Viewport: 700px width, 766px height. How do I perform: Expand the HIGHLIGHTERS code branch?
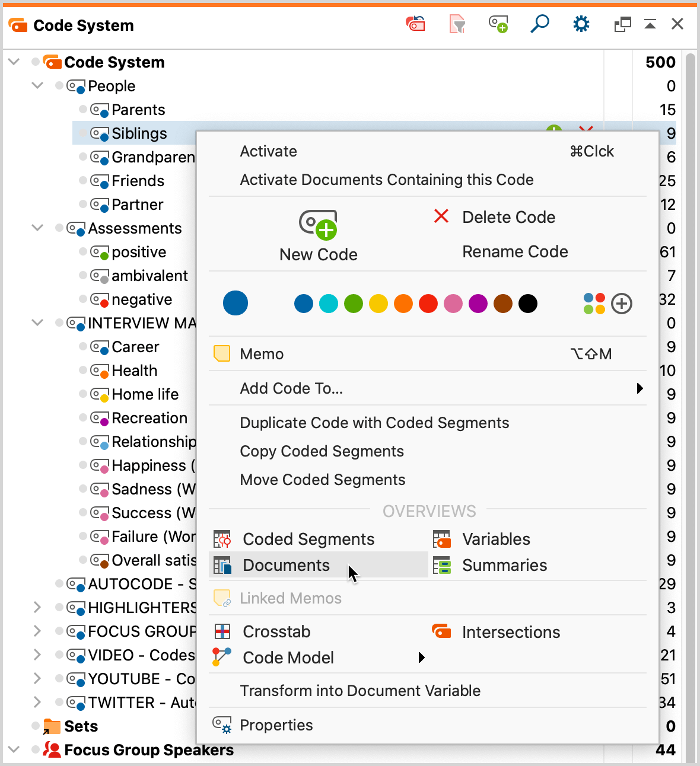click(37, 607)
